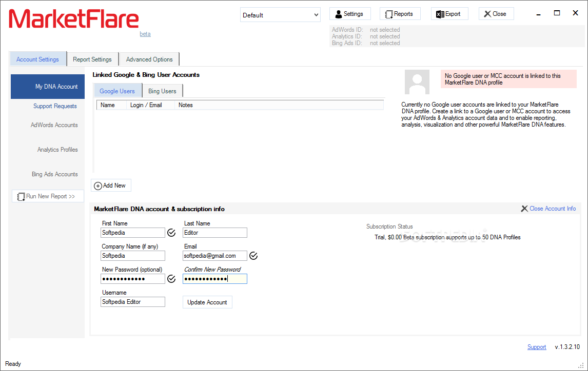Viewport: 588px width, 371px height.
Task: Open Reports from the top toolbar
Action: (400, 14)
